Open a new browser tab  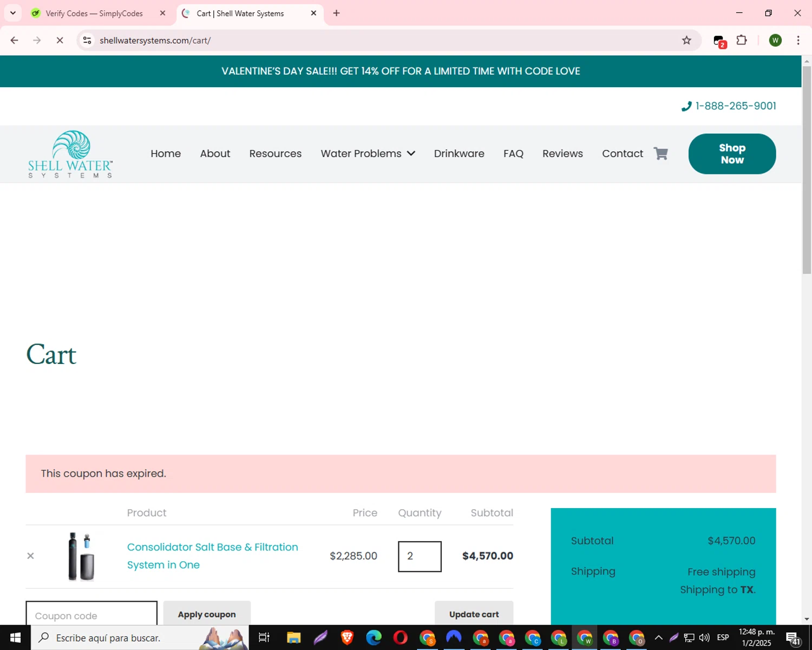click(336, 13)
